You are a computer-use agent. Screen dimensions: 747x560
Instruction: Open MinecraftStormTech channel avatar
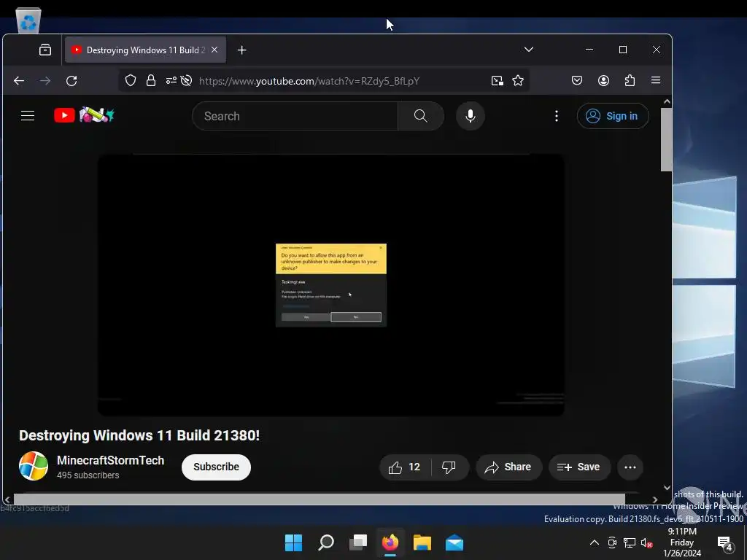(34, 466)
